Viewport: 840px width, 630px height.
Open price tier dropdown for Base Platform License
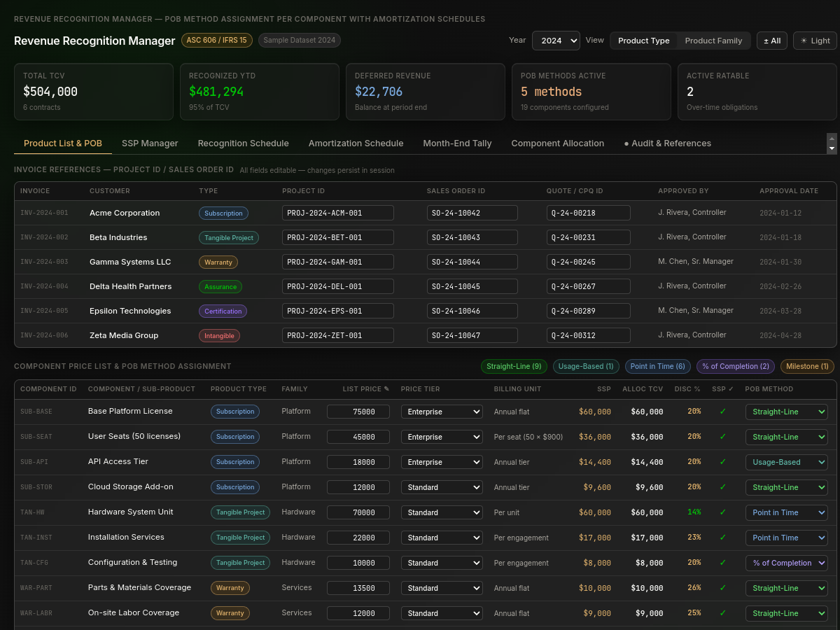point(442,412)
